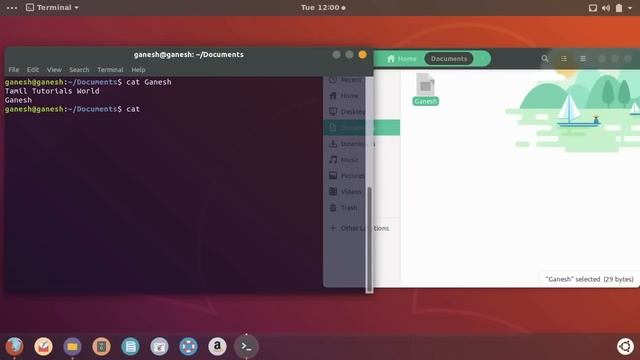Open the Terminal menu in the menu bar
This screenshot has height=360, width=640.
[110, 70]
